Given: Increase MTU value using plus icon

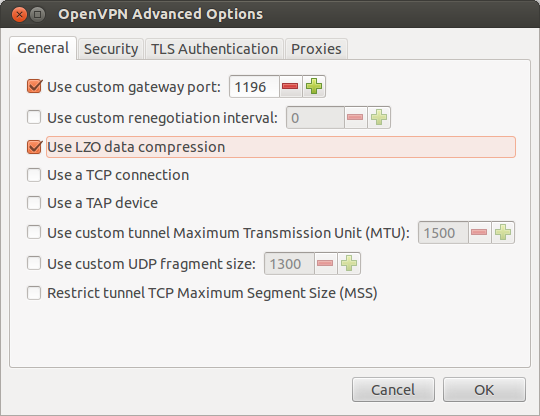Looking at the screenshot, I should [x=502, y=233].
